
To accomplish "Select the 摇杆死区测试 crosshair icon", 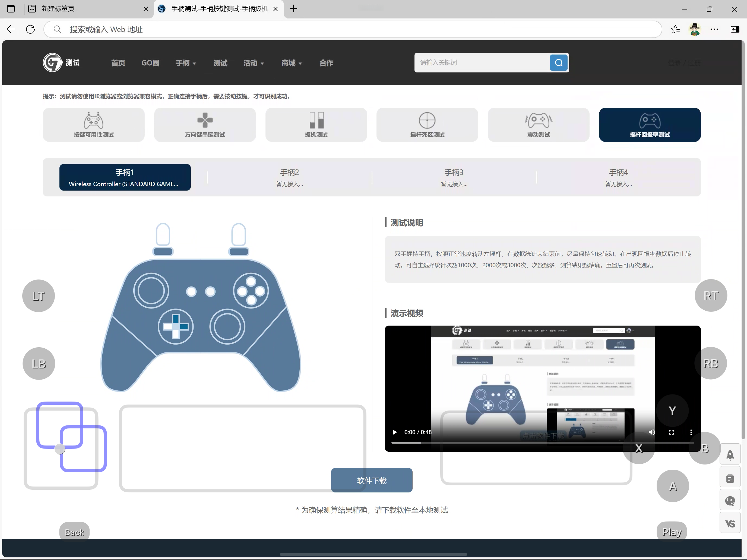I will coord(427,120).
